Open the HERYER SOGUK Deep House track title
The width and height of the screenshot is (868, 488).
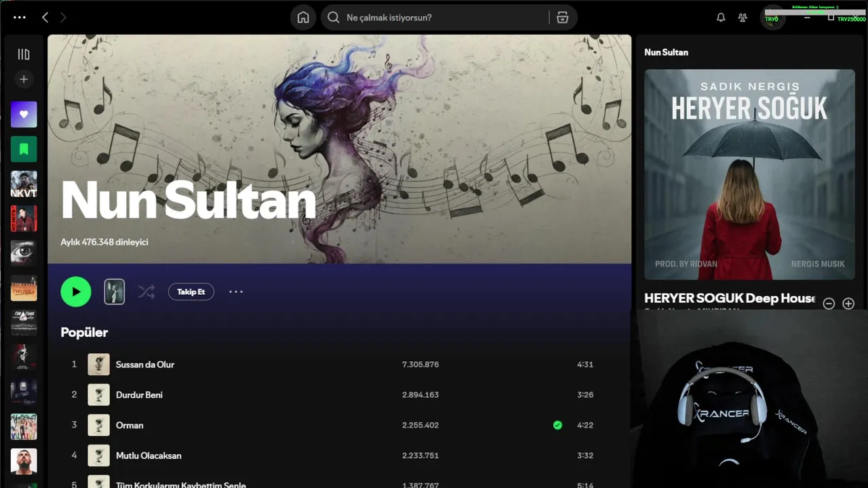coord(730,298)
